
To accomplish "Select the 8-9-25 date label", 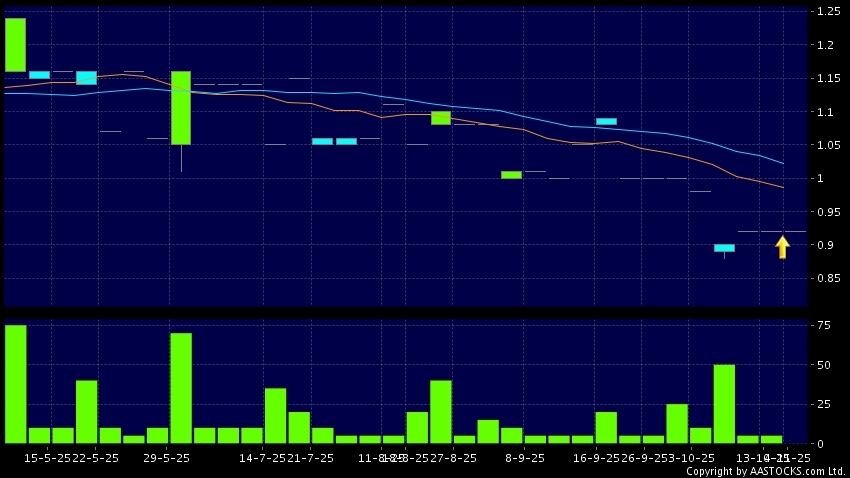I will (x=524, y=457).
